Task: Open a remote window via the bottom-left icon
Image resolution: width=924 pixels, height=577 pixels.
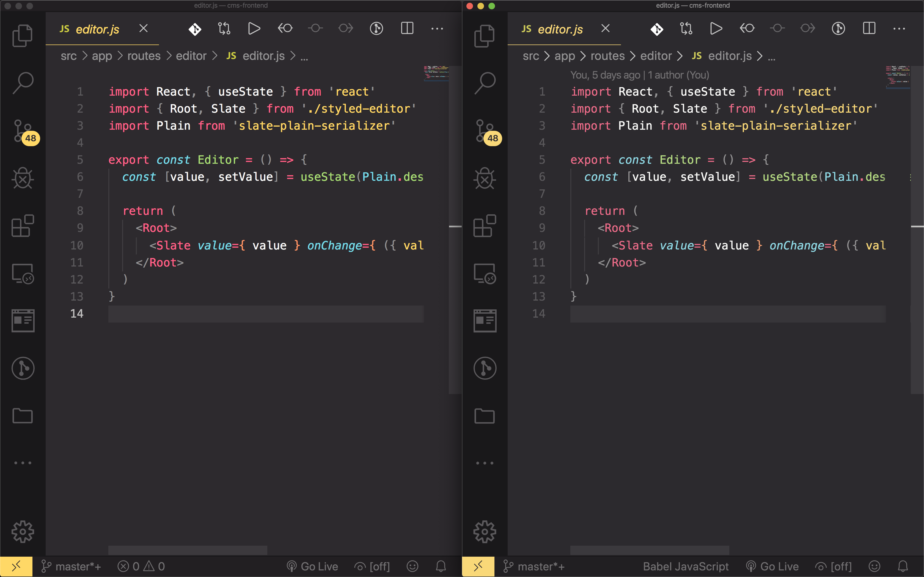Action: 16,566
